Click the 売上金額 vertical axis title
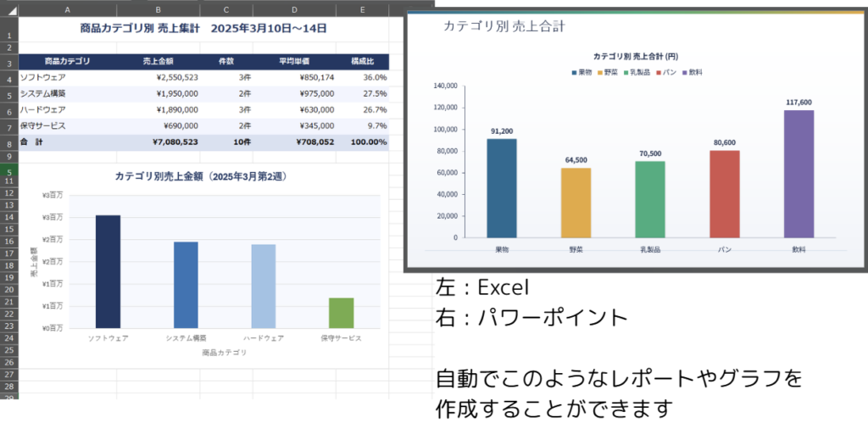Viewport: 868px width, 423px height. coord(34,263)
